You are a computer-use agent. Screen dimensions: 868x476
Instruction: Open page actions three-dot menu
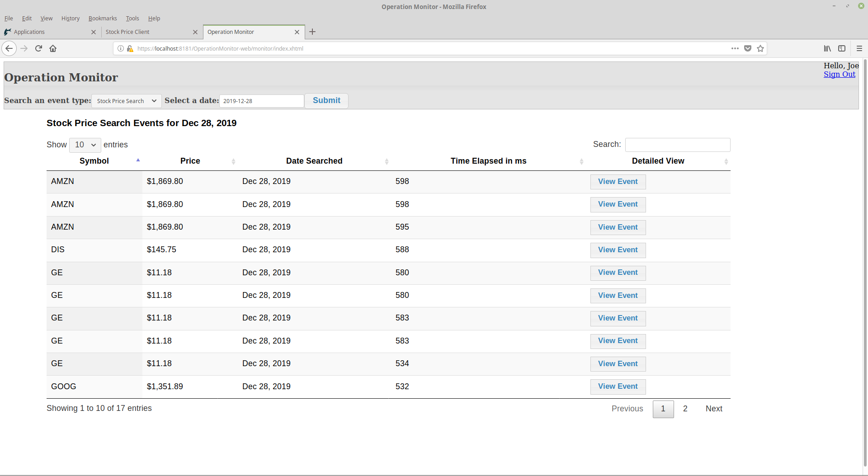click(735, 48)
